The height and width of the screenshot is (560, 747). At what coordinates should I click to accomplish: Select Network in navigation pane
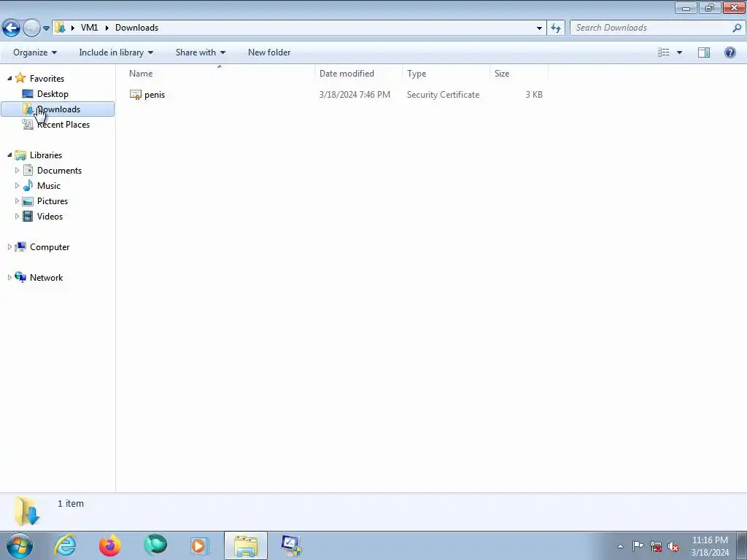pos(46,278)
